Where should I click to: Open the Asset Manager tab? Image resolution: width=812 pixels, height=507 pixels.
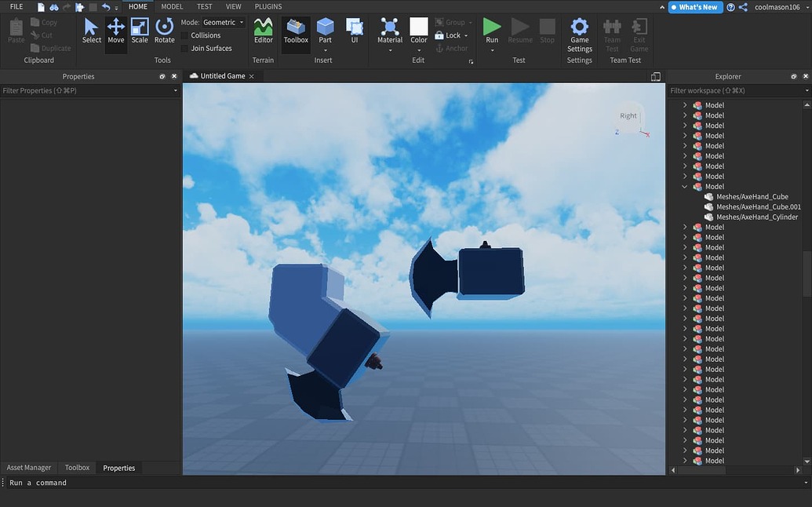click(28, 467)
